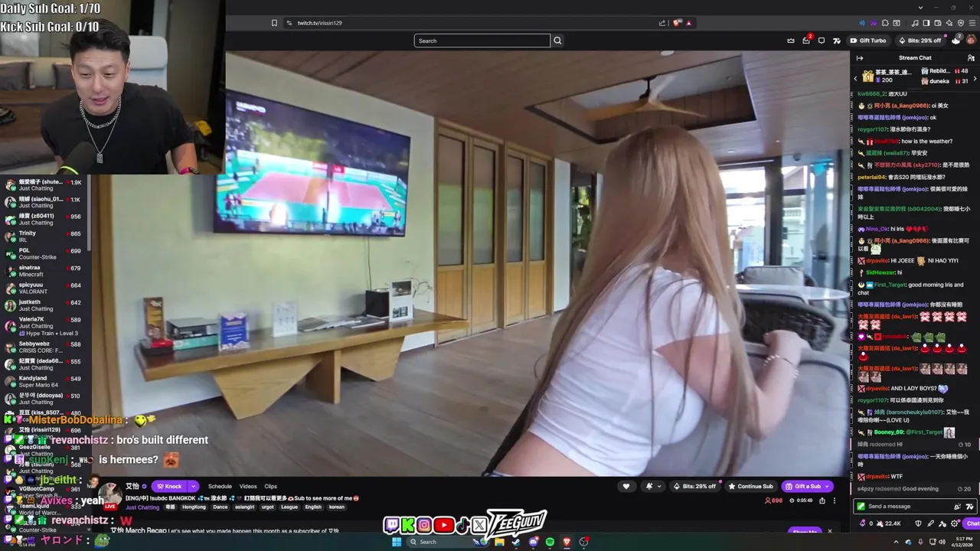The width and height of the screenshot is (980, 551).
Task: Open the chat moderator shield icon
Action: tap(919, 523)
